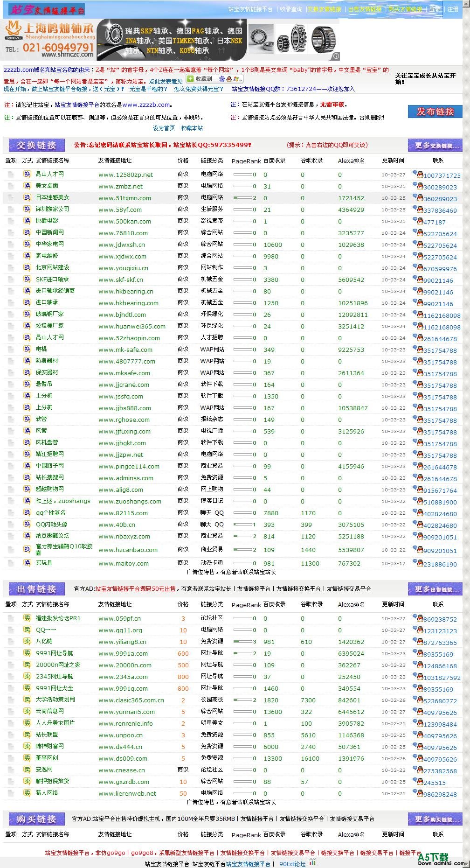Viewport: 470px width, 868px height.
Task: Click the statistics chart icon in the footer
Action: point(312,861)
